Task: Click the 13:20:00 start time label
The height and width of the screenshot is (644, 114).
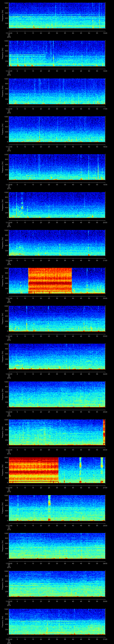Action: (9, 260)
